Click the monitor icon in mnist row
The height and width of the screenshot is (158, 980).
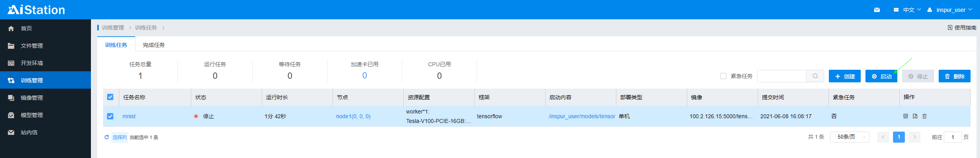coord(905,116)
